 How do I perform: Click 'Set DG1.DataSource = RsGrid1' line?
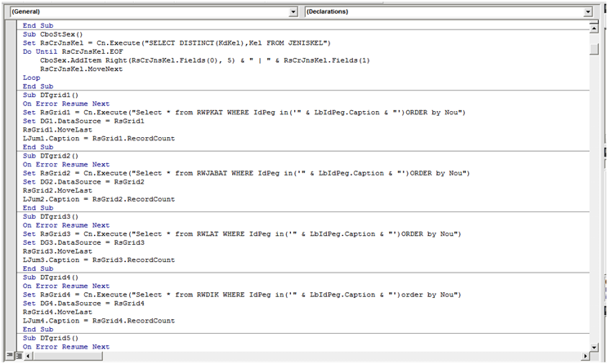pyautogui.click(x=83, y=121)
